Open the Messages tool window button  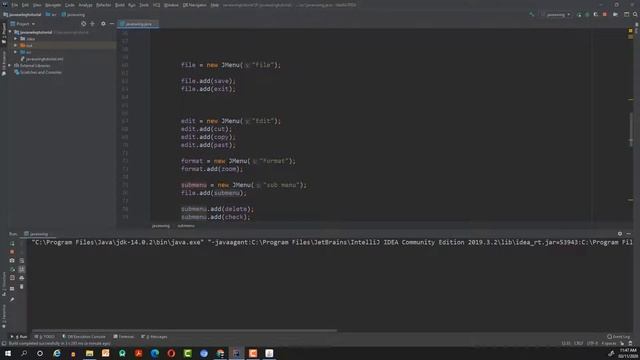[154, 337]
